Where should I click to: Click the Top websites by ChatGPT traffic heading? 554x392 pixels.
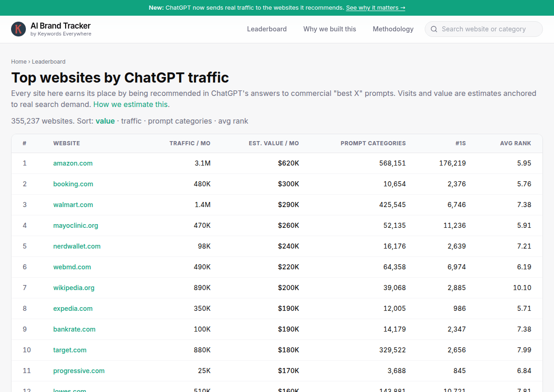pos(120,77)
